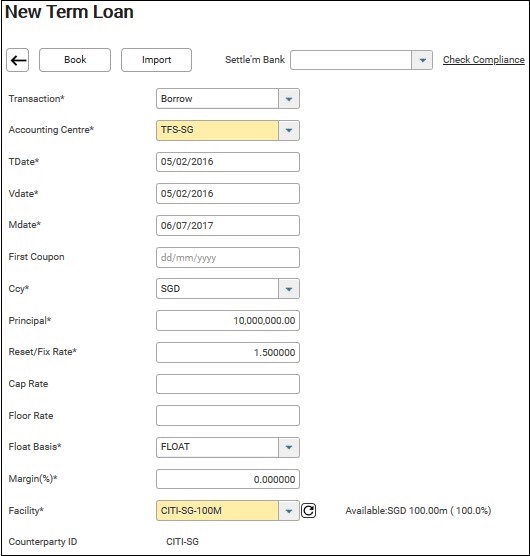
Task: Open the Ccy currency dropdown
Action: (228, 289)
